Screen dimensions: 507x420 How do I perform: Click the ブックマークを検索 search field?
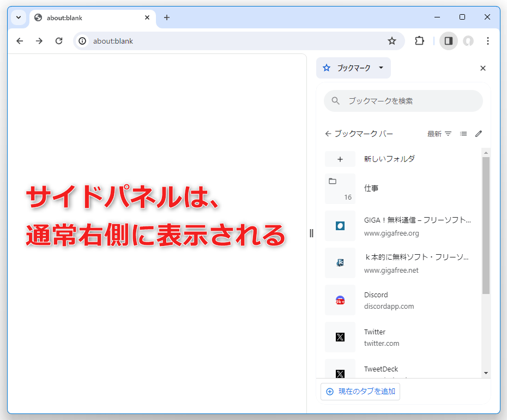[x=403, y=101]
